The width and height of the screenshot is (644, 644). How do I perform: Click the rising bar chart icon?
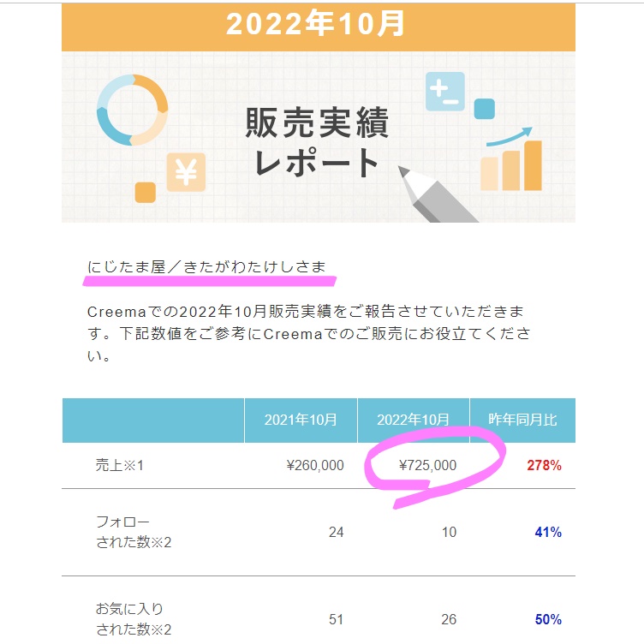[x=511, y=165]
